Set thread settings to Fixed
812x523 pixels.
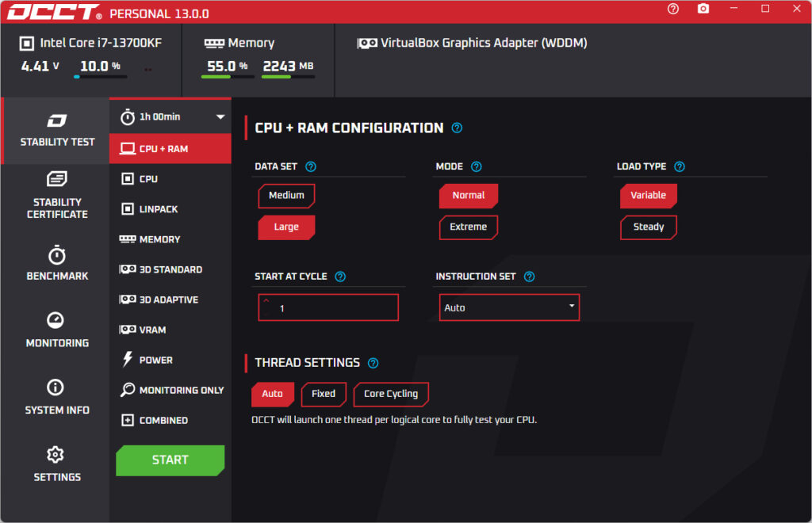pyautogui.click(x=324, y=394)
